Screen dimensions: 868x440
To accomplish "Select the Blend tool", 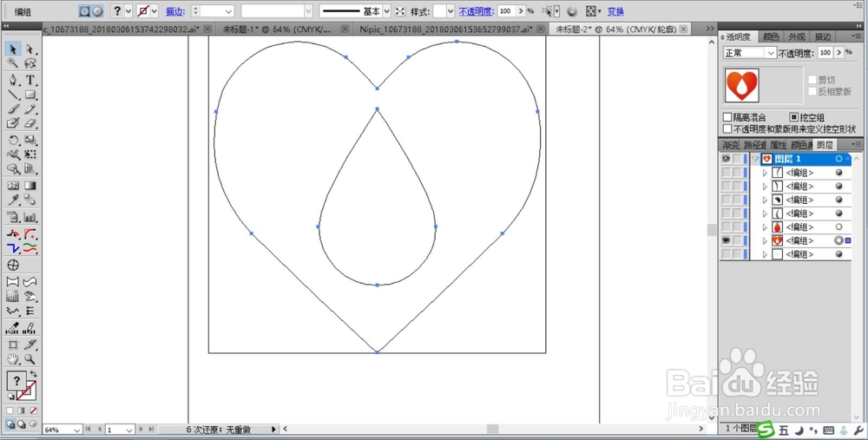I will coord(30,200).
